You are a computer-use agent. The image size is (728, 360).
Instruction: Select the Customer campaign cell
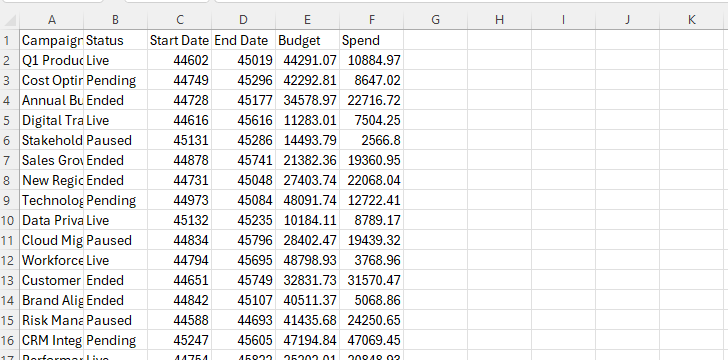pyautogui.click(x=52, y=280)
